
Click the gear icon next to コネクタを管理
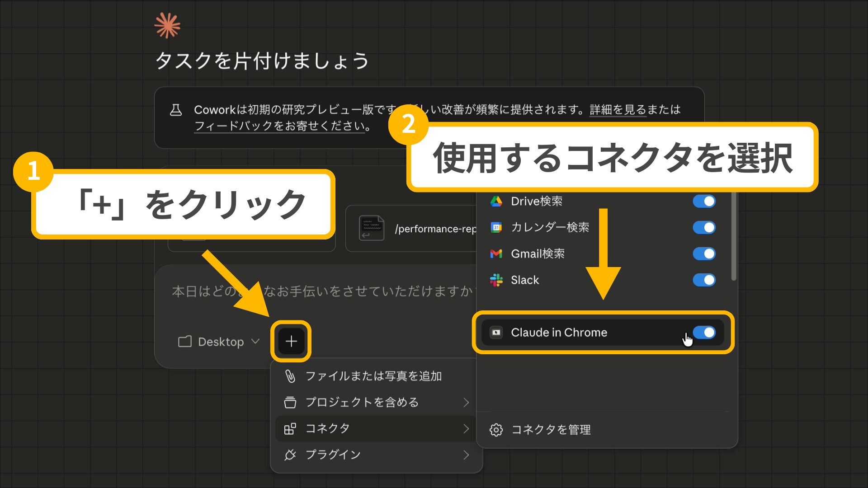click(497, 430)
